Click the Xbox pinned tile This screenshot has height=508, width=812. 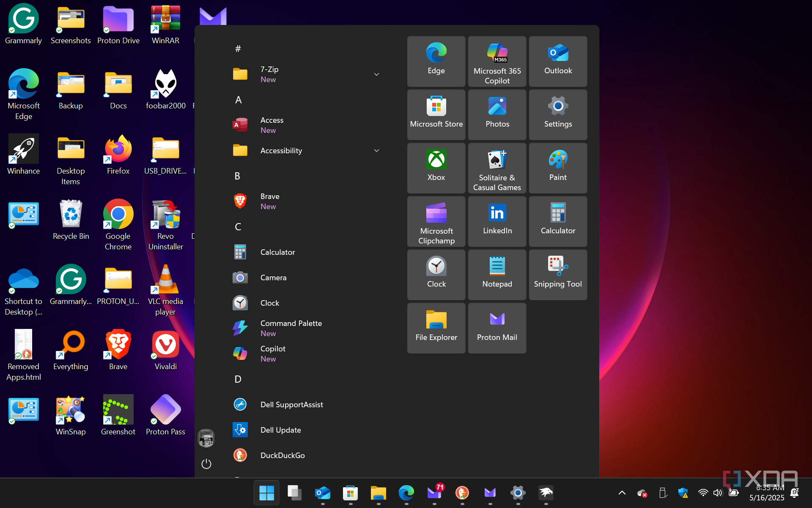pyautogui.click(x=436, y=168)
